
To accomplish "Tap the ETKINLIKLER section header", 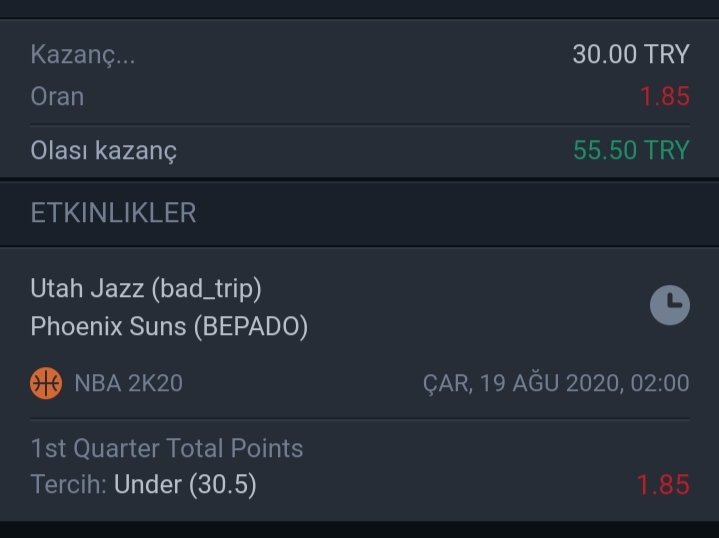I will (113, 213).
